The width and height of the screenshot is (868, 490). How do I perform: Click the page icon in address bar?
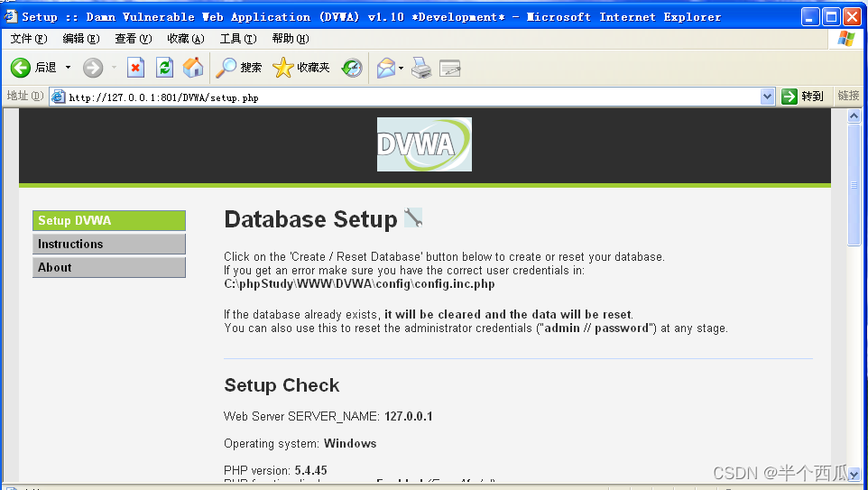pyautogui.click(x=58, y=97)
